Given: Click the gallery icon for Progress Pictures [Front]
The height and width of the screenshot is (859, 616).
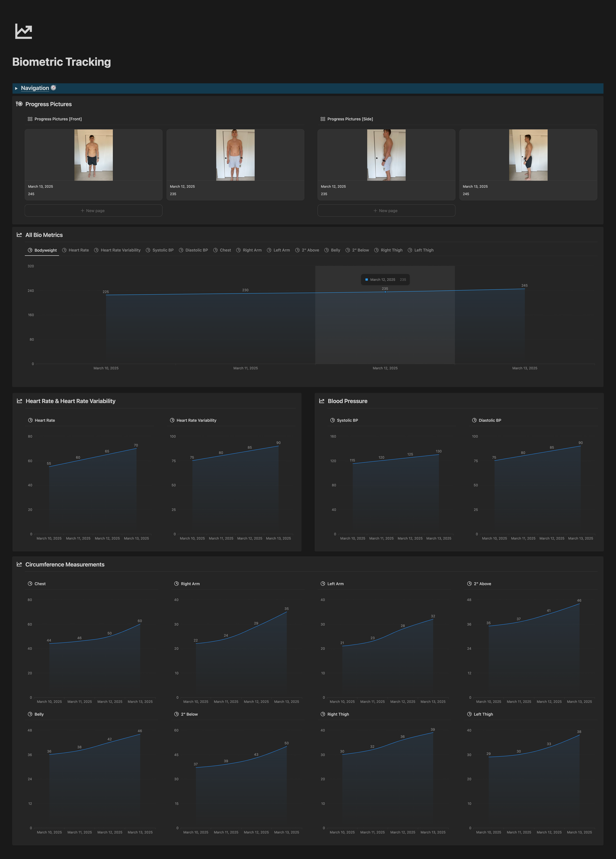Looking at the screenshot, I should pyautogui.click(x=30, y=119).
